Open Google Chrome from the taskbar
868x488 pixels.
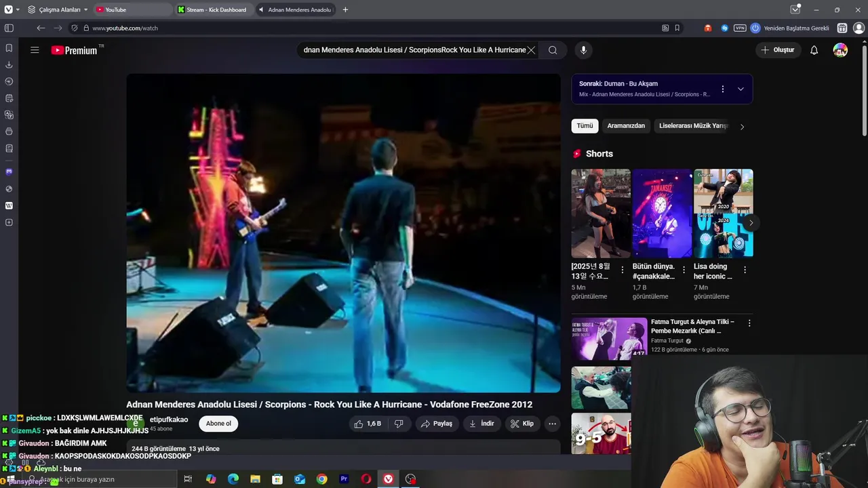point(321,479)
